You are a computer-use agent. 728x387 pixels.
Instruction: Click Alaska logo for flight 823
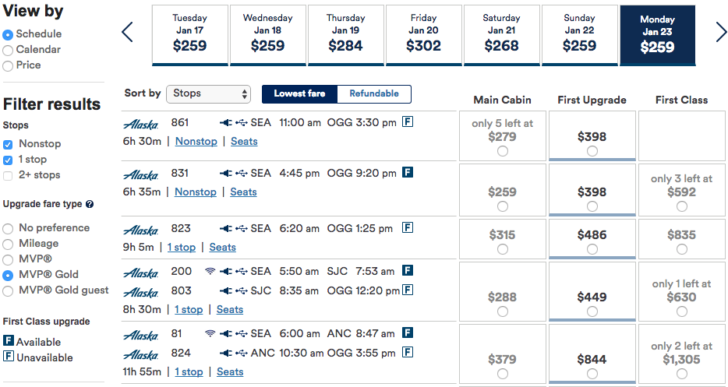(141, 230)
